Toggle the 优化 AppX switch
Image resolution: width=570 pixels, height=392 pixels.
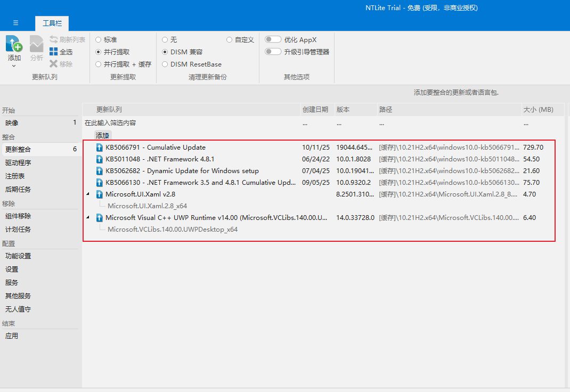[x=273, y=39]
